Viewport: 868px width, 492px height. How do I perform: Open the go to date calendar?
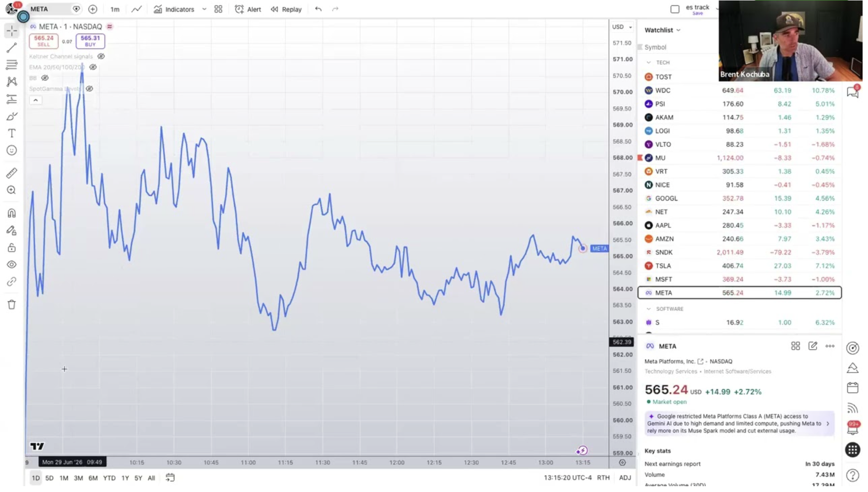[x=170, y=478]
